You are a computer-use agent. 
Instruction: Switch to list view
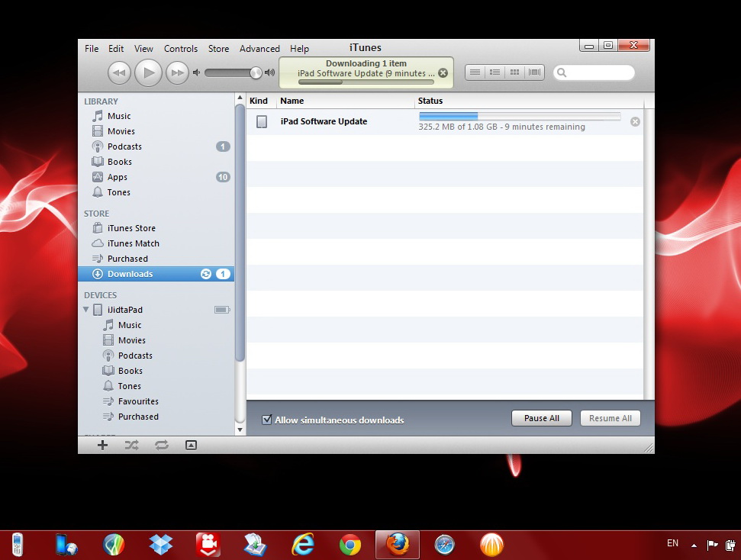pyautogui.click(x=475, y=72)
